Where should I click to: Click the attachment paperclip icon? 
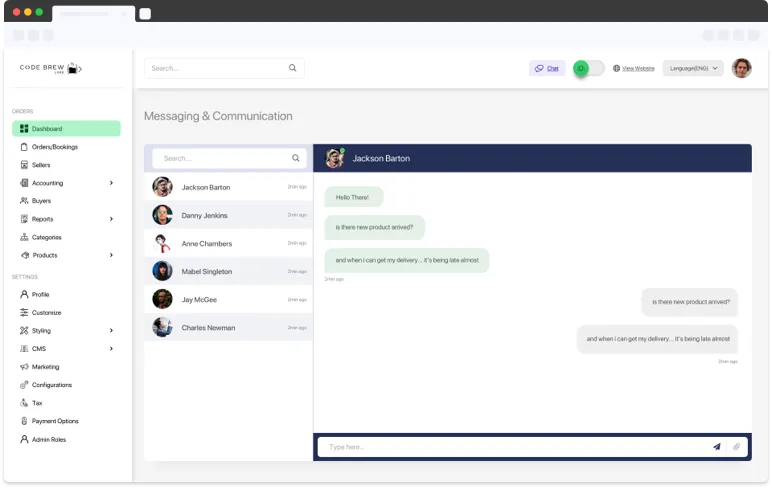736,447
